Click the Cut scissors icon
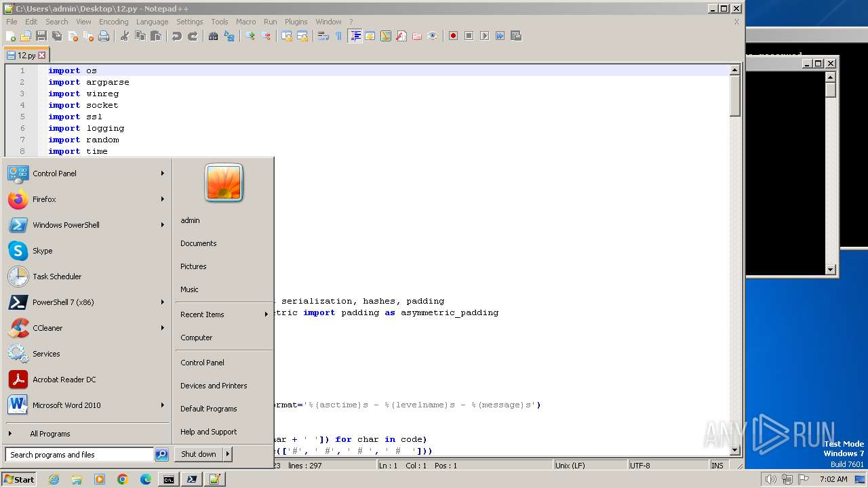Screen dimensions: 868x488 tap(125, 36)
